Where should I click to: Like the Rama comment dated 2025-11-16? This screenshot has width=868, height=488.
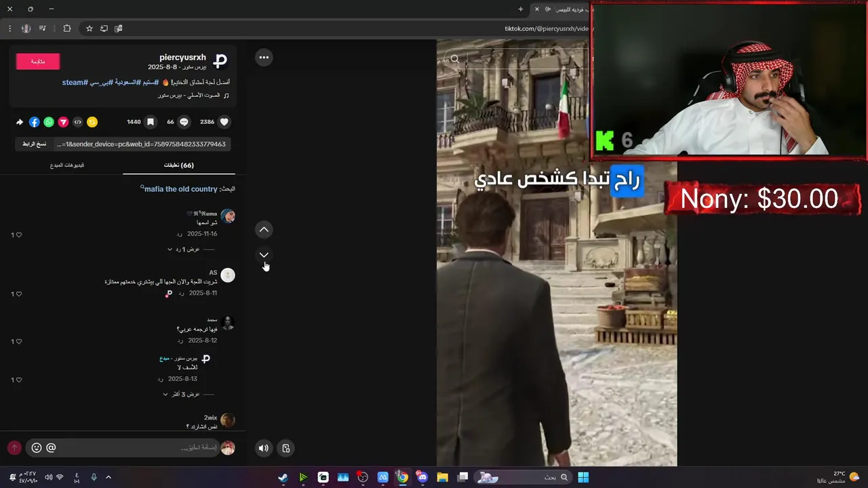pos(18,235)
